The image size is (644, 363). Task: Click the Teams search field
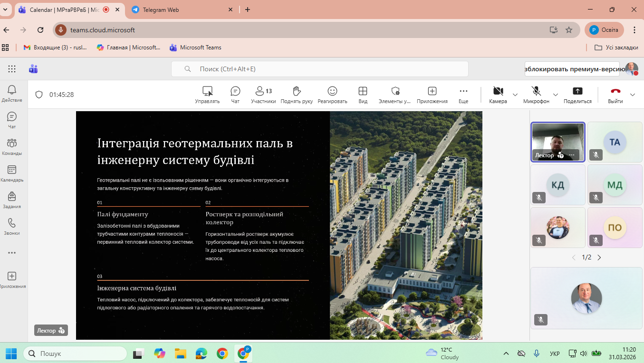click(x=319, y=69)
